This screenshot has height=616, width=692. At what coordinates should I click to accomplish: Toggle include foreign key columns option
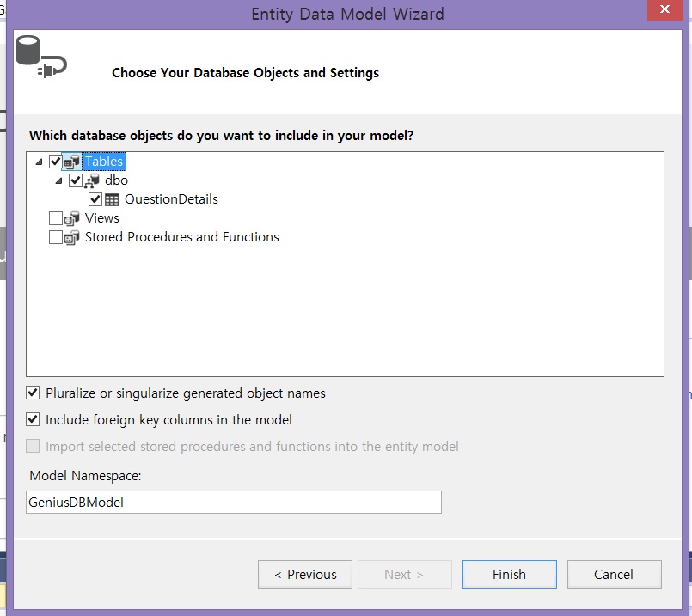click(34, 420)
